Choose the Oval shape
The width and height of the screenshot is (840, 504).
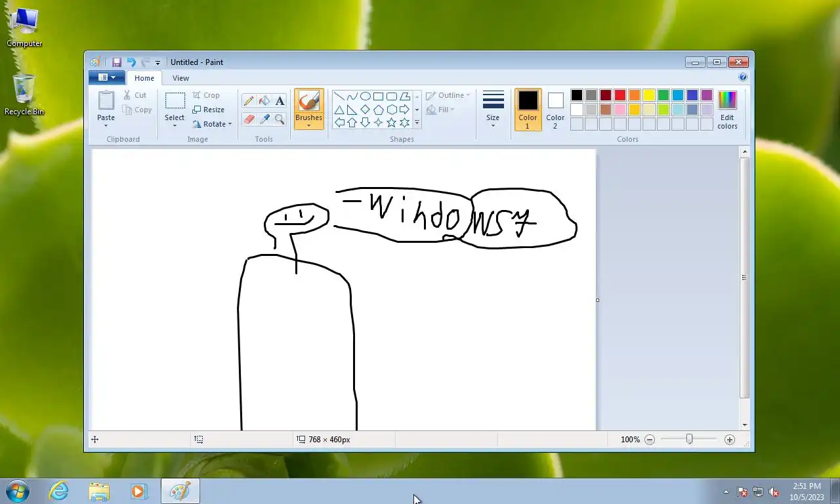(366, 96)
